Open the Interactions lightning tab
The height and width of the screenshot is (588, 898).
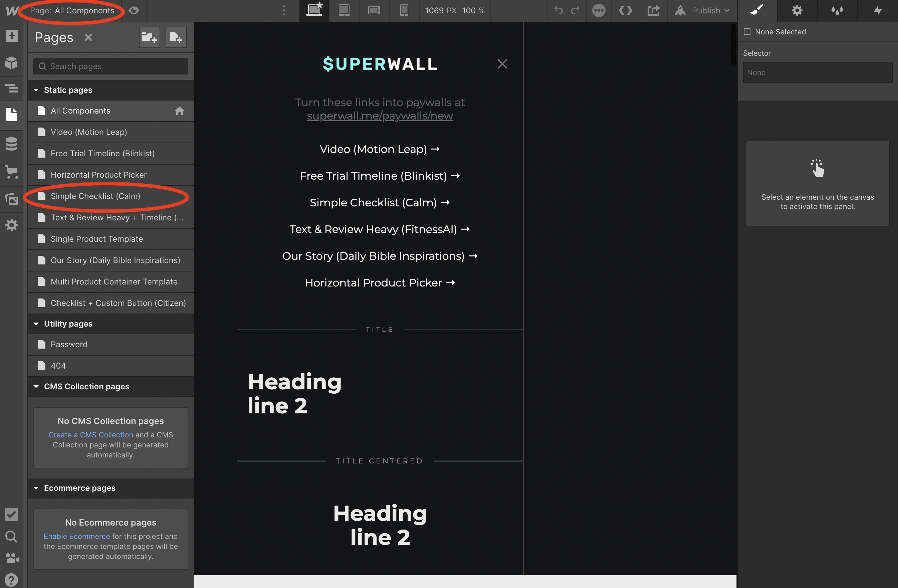[878, 11]
